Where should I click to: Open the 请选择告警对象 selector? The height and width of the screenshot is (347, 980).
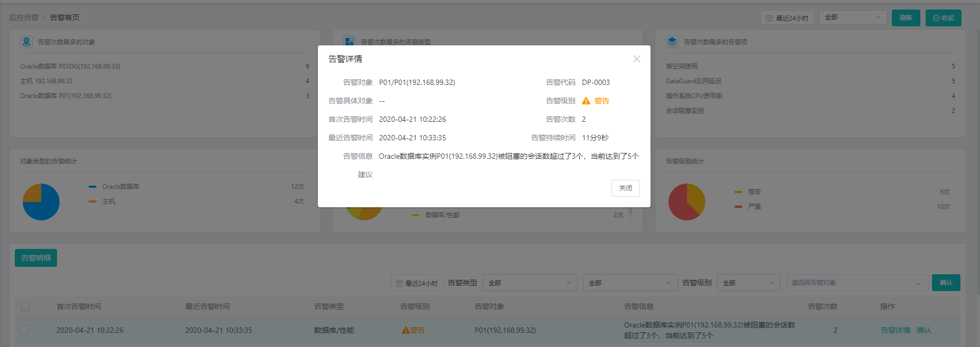pyautogui.click(x=857, y=283)
